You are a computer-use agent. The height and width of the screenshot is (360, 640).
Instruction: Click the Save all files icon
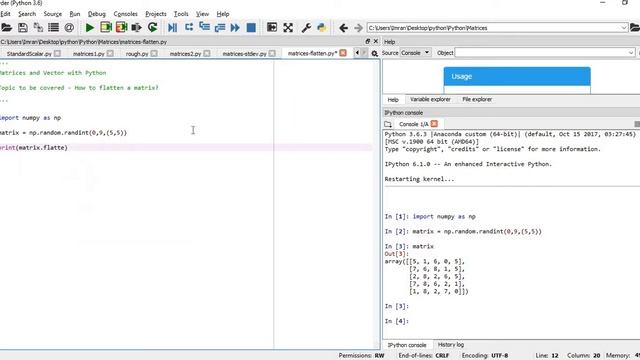tap(38, 27)
